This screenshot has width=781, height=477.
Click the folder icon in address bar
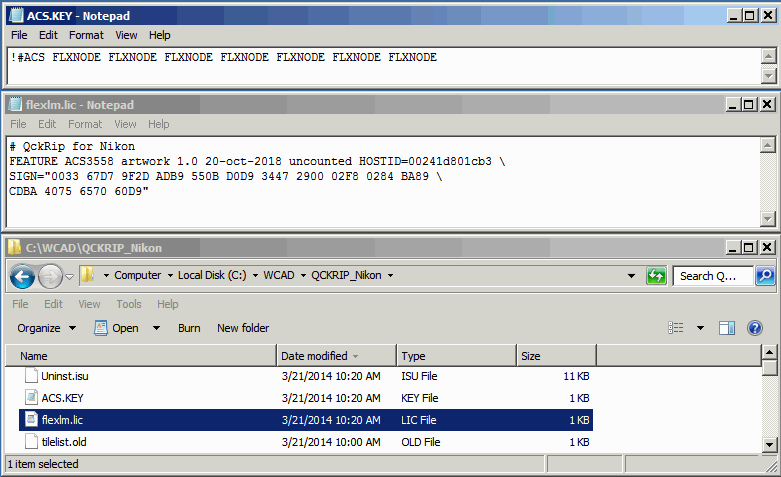88,275
